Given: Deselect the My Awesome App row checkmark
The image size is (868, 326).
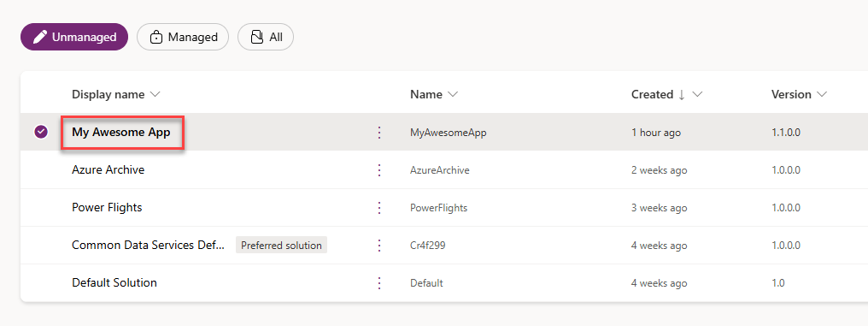Looking at the screenshot, I should [41, 132].
